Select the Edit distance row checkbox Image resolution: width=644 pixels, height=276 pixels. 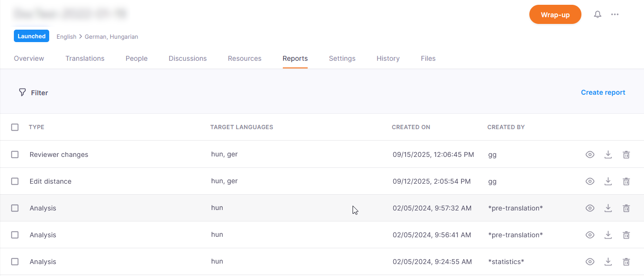(x=15, y=181)
